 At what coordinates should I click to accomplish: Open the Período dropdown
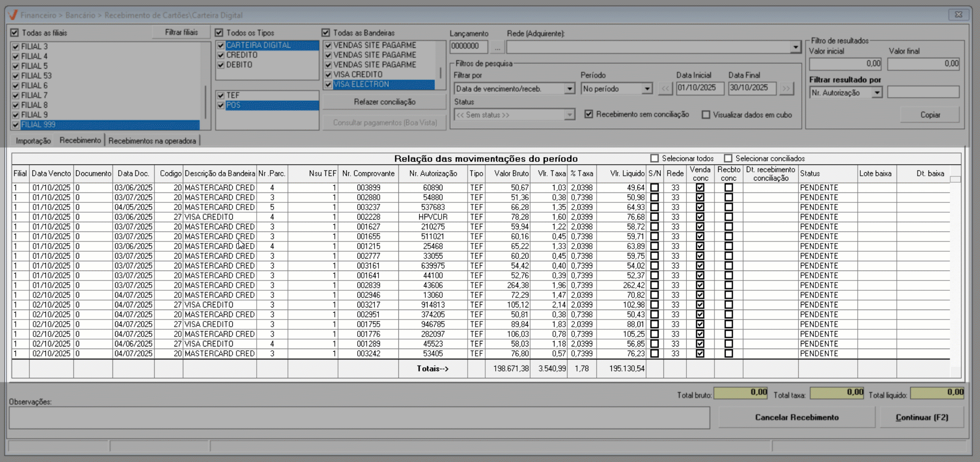[x=647, y=89]
